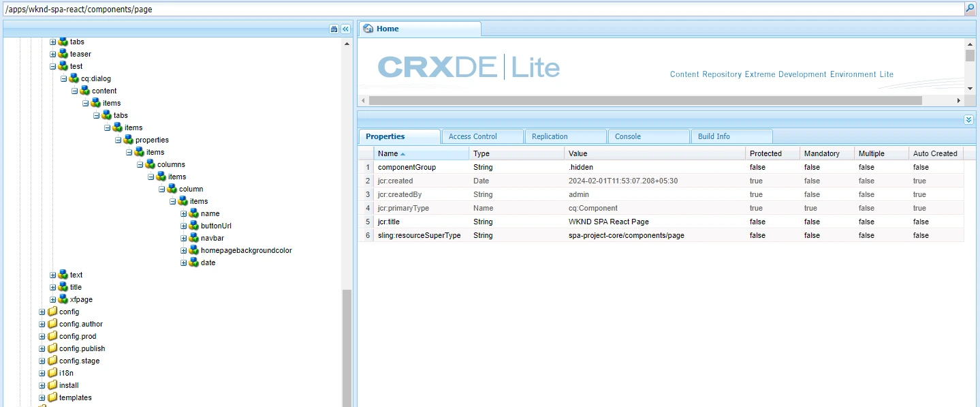Open the Replication tab

tap(565, 136)
